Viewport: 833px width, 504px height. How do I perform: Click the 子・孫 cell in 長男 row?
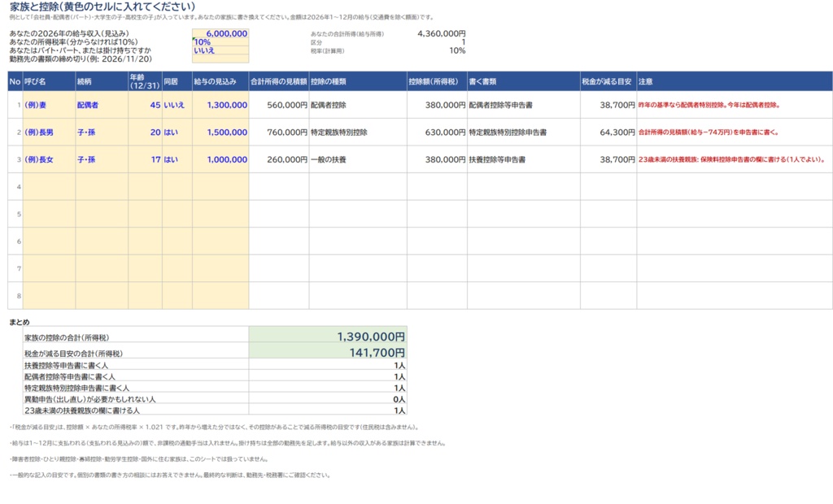click(102, 133)
